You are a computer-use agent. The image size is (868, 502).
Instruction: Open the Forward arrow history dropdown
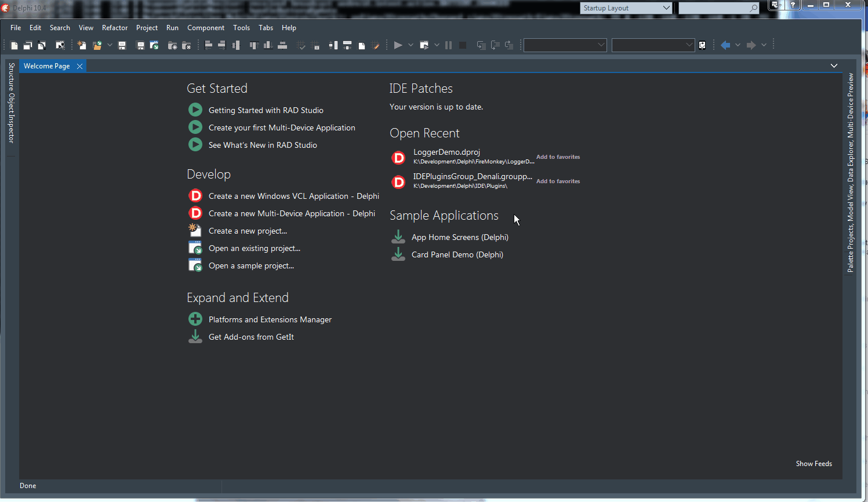(x=764, y=45)
